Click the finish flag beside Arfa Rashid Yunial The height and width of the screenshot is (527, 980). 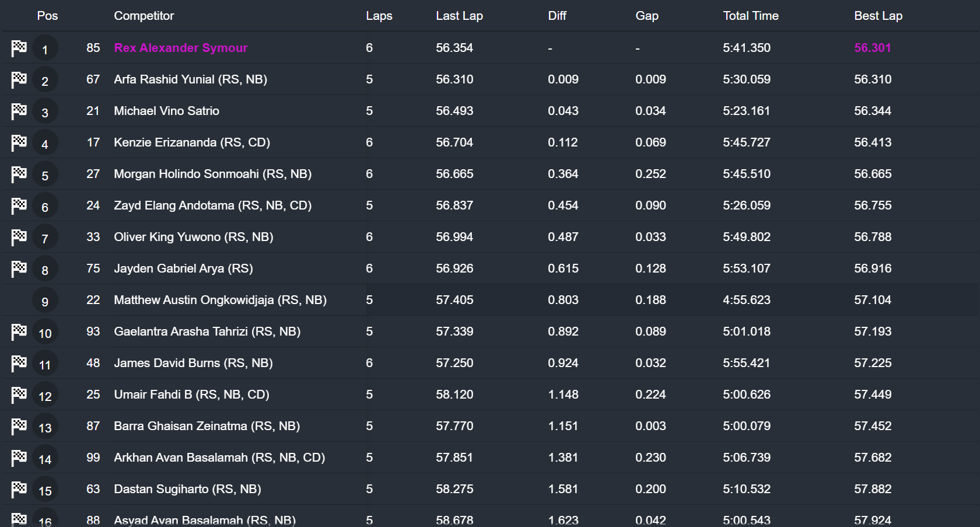(19, 79)
